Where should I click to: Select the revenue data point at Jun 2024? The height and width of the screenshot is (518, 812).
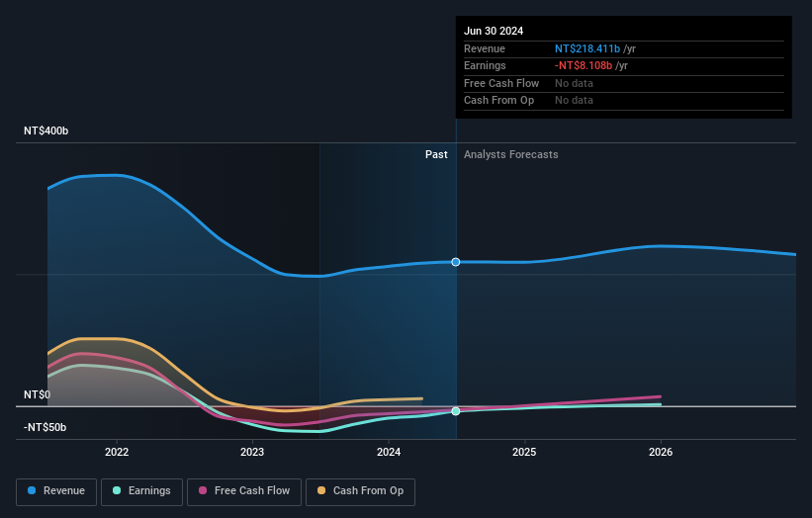tap(456, 262)
